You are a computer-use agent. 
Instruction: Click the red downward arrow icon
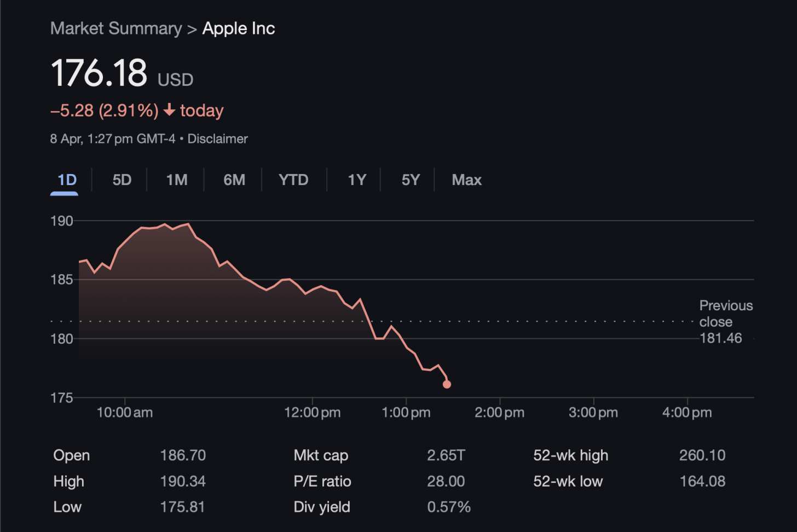[x=169, y=110]
